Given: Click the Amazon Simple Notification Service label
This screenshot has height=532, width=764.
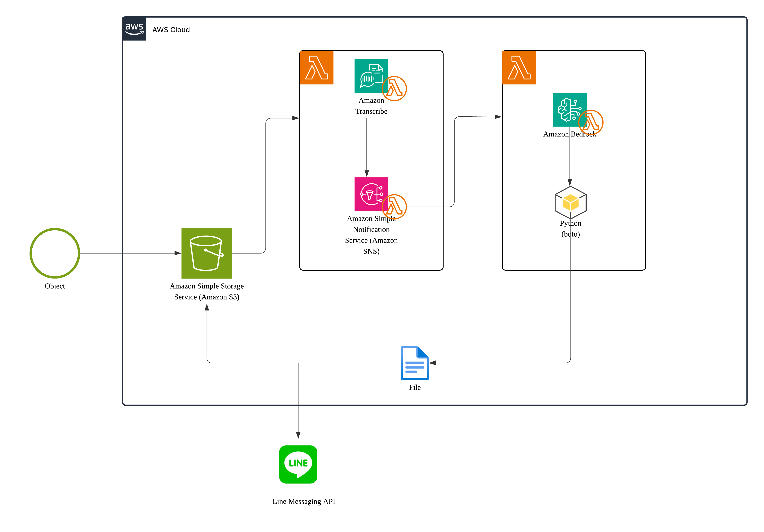Looking at the screenshot, I should click(371, 235).
